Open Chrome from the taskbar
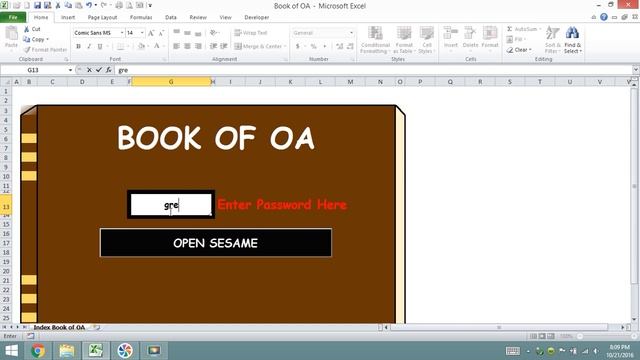640x360 pixels. [x=38, y=351]
